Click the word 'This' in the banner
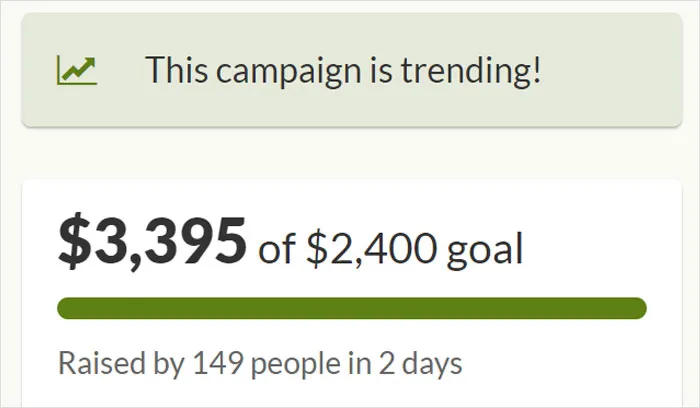 pos(176,69)
